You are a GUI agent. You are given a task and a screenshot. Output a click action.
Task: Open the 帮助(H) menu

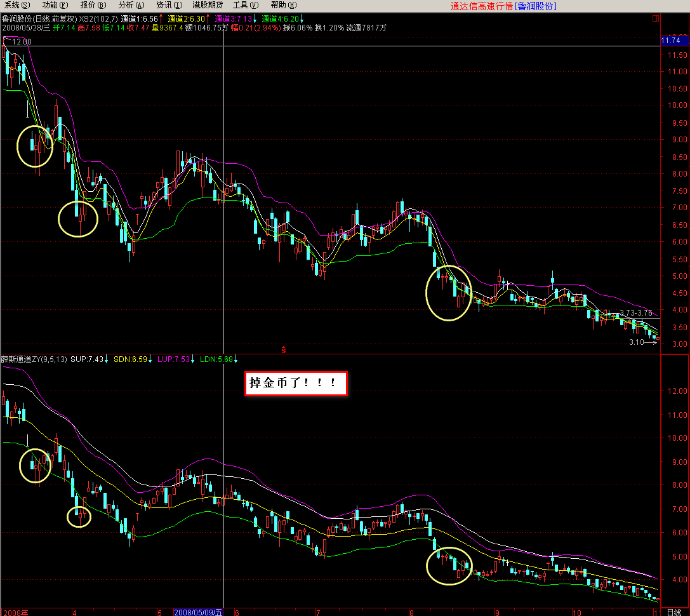click(284, 5)
